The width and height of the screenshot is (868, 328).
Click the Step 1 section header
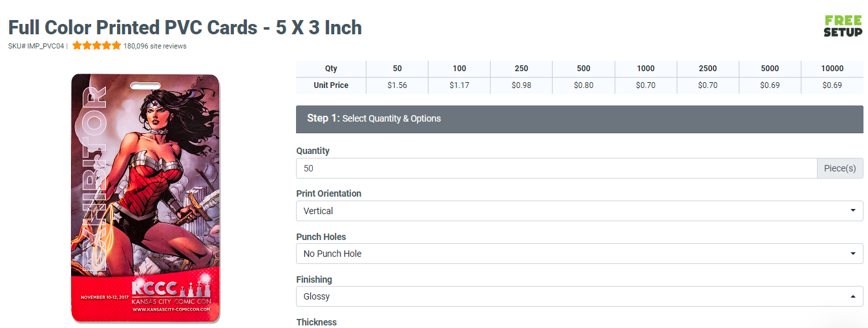point(579,119)
